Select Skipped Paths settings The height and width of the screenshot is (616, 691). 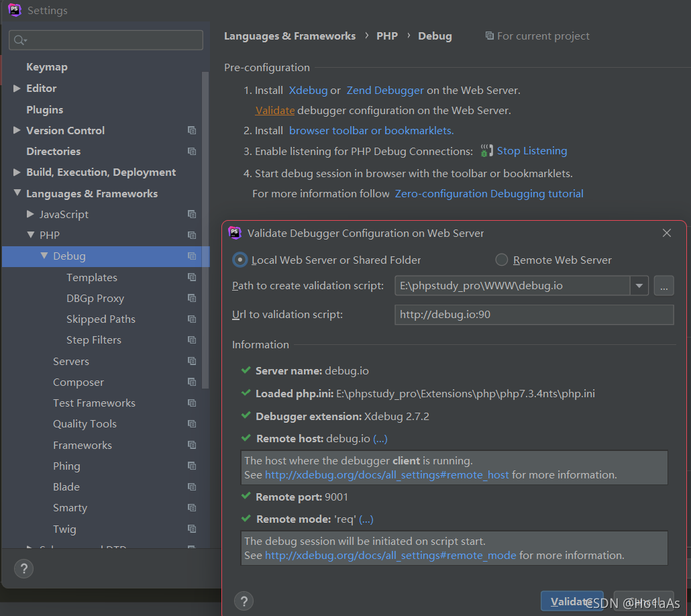click(x=101, y=319)
